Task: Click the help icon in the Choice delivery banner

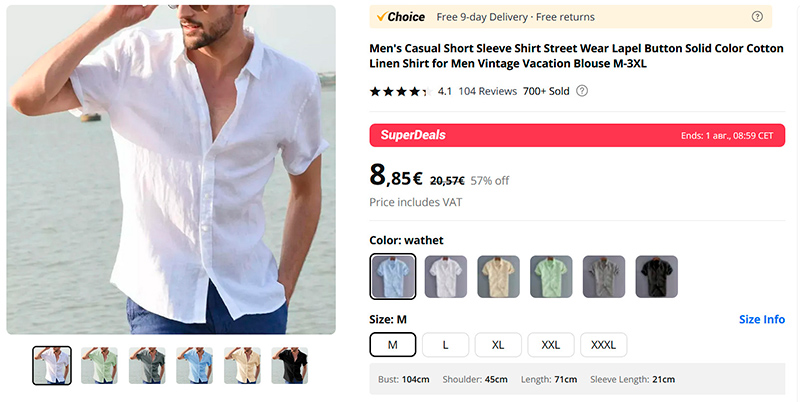Action: click(x=757, y=17)
